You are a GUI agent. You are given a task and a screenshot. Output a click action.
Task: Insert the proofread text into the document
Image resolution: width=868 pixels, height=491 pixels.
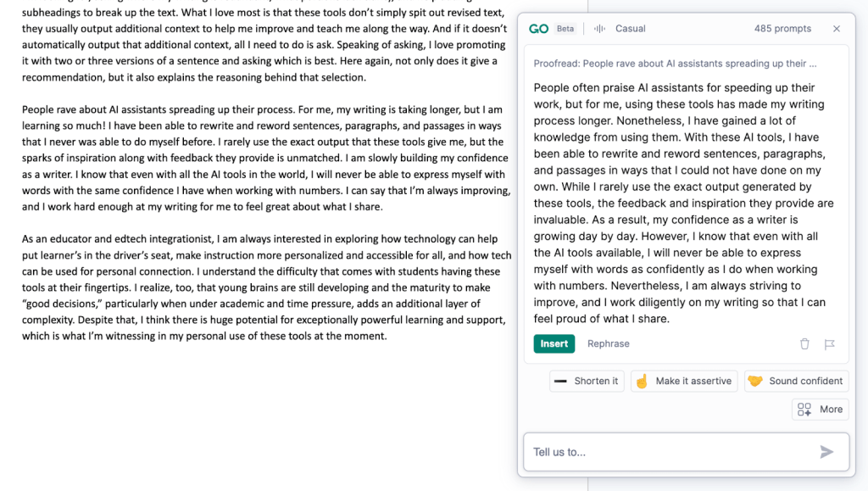tap(554, 343)
